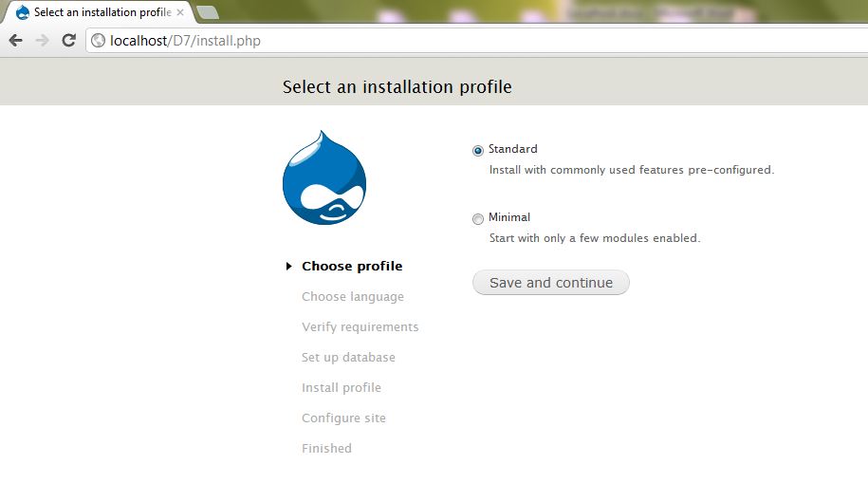Click the browser back arrow
The height and width of the screenshot is (483, 868).
click(15, 41)
